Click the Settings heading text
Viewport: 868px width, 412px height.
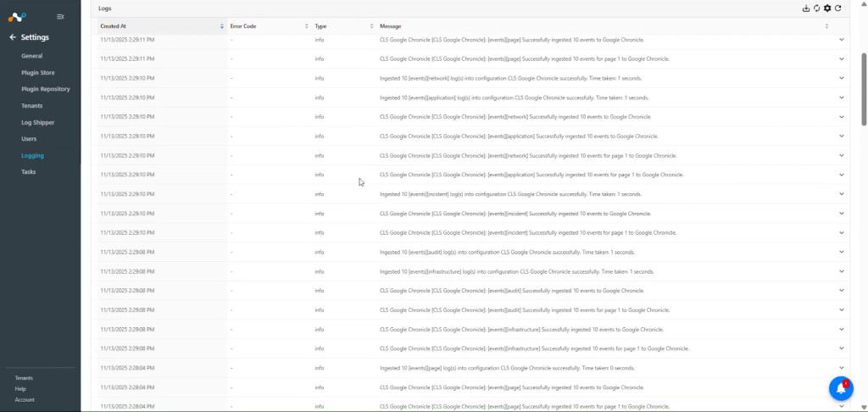tap(35, 37)
